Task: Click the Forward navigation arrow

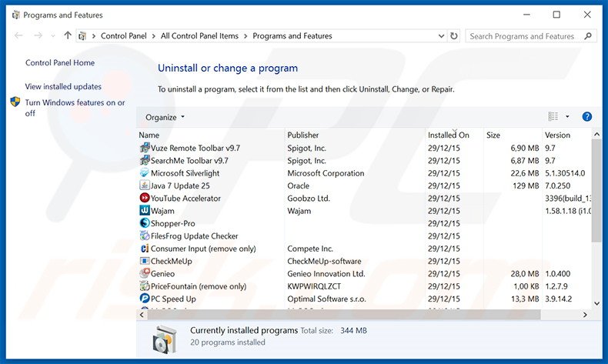Action: click(x=38, y=35)
